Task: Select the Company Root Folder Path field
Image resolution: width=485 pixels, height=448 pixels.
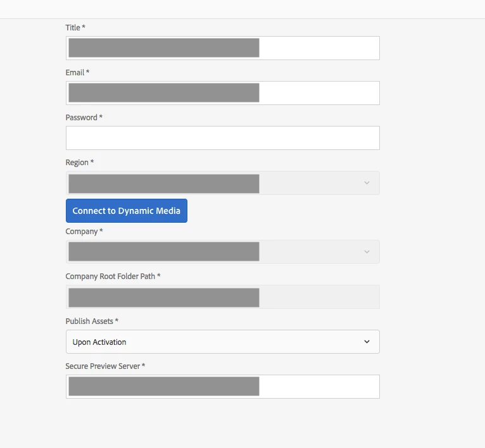Action: pyautogui.click(x=222, y=297)
